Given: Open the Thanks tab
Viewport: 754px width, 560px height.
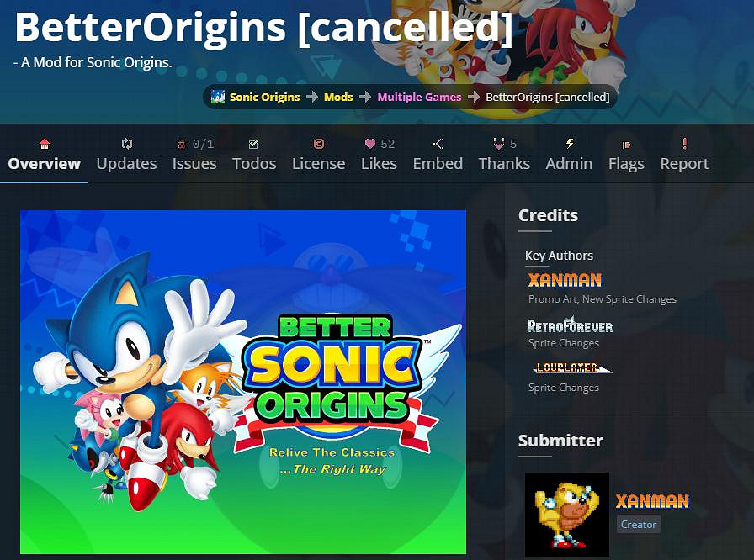Looking at the screenshot, I should click(504, 155).
